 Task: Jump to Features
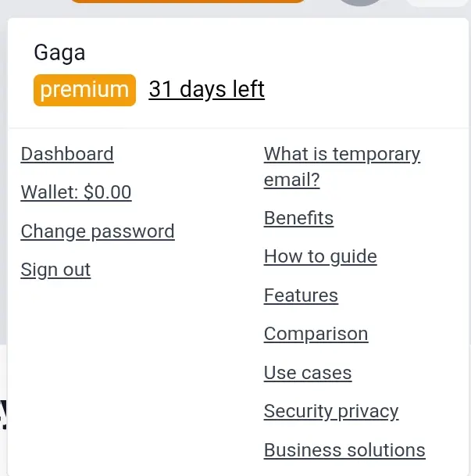(301, 295)
